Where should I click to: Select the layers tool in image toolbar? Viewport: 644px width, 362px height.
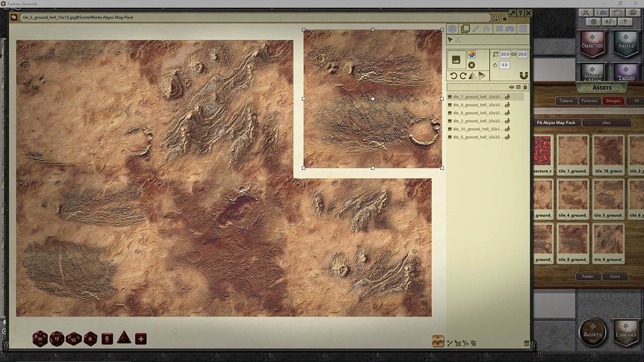pyautogui.click(x=465, y=29)
